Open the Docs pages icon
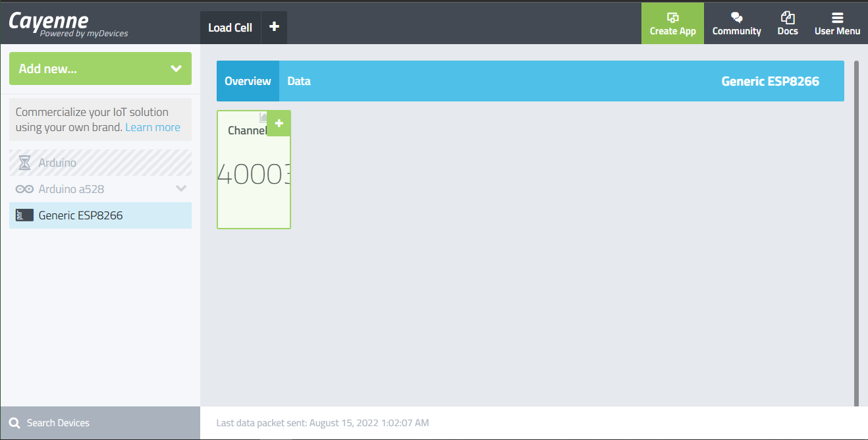Image resolution: width=868 pixels, height=440 pixels. 787,18
